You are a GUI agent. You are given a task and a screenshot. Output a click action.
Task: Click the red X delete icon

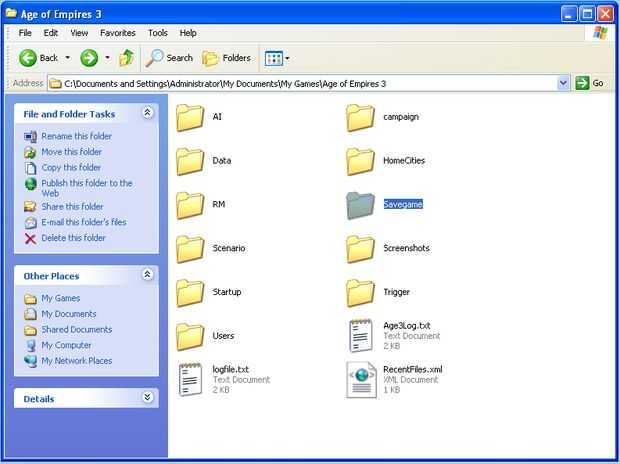(x=30, y=239)
